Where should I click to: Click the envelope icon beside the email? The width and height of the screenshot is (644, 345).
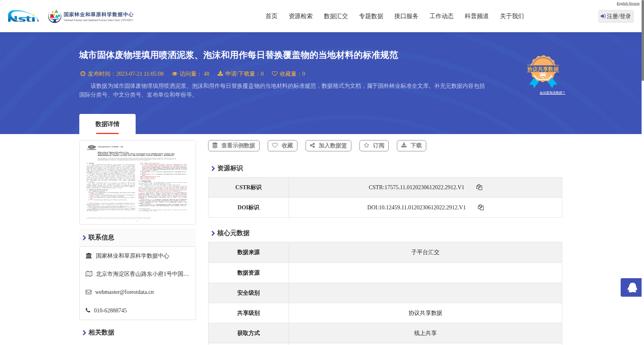(x=89, y=292)
